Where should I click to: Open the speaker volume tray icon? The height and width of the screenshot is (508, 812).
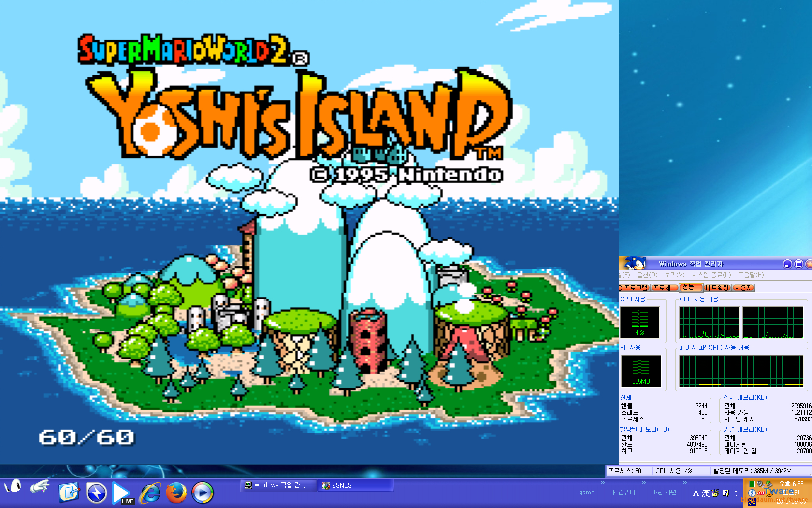(x=760, y=484)
